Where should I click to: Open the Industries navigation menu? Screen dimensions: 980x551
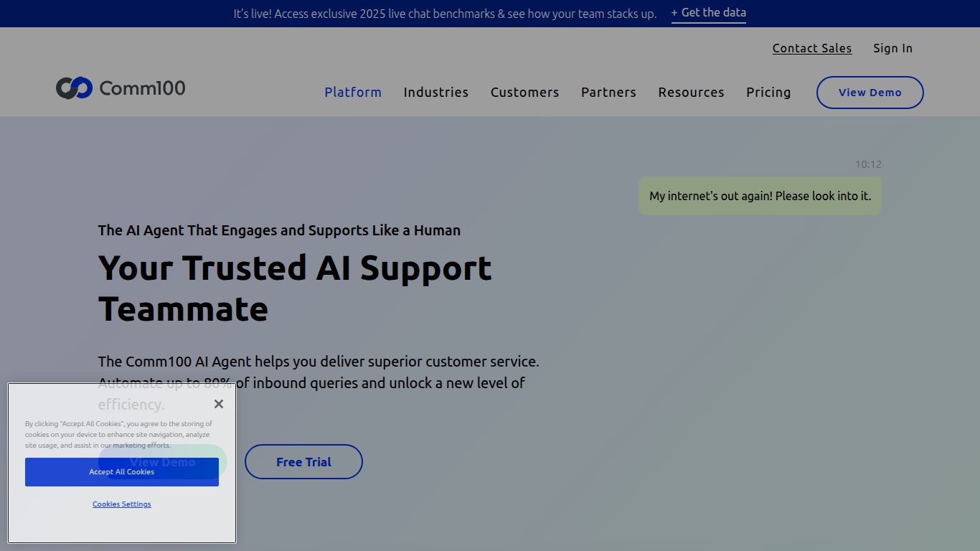pyautogui.click(x=435, y=93)
